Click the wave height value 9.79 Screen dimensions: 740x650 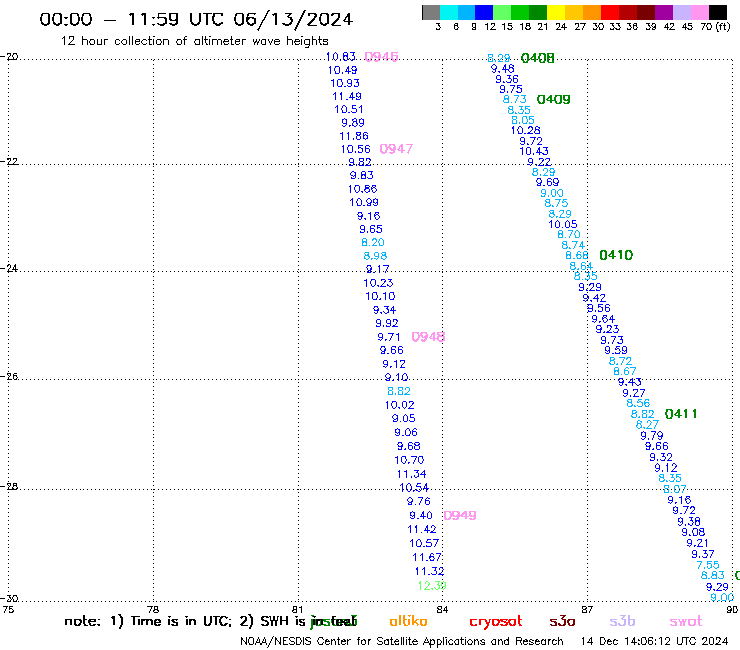click(652, 436)
